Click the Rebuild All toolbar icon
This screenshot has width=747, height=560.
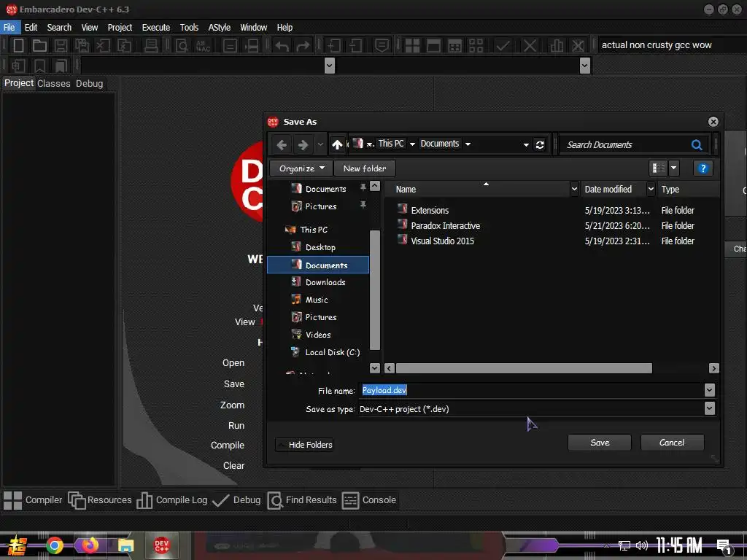click(476, 46)
